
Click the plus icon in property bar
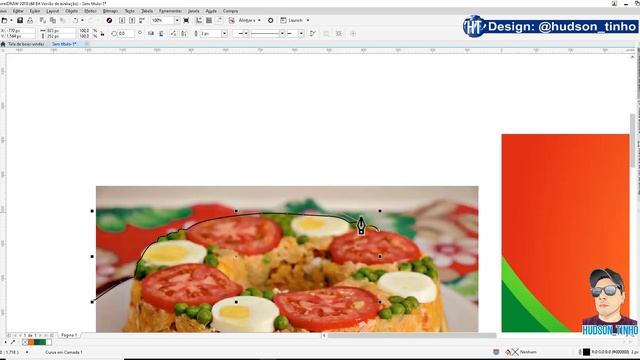(353, 33)
